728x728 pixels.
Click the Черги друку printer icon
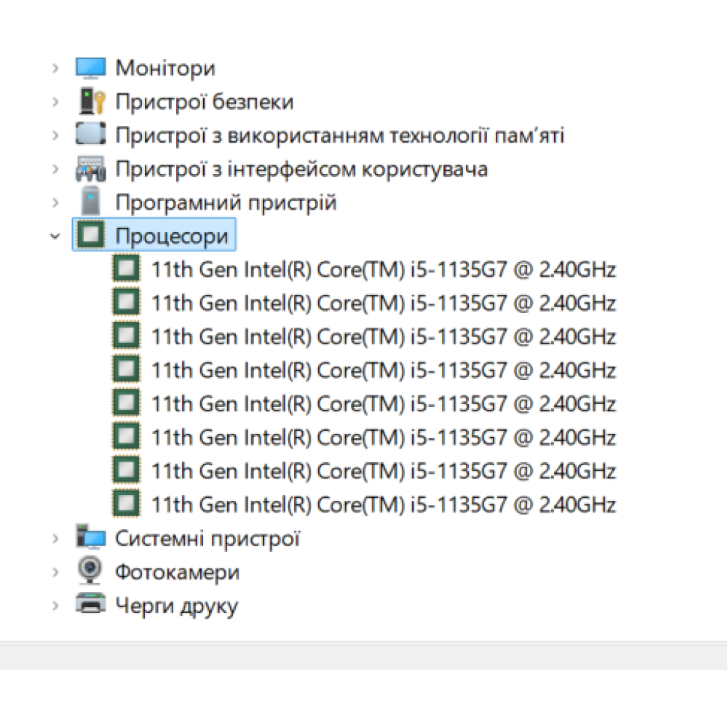[91, 605]
